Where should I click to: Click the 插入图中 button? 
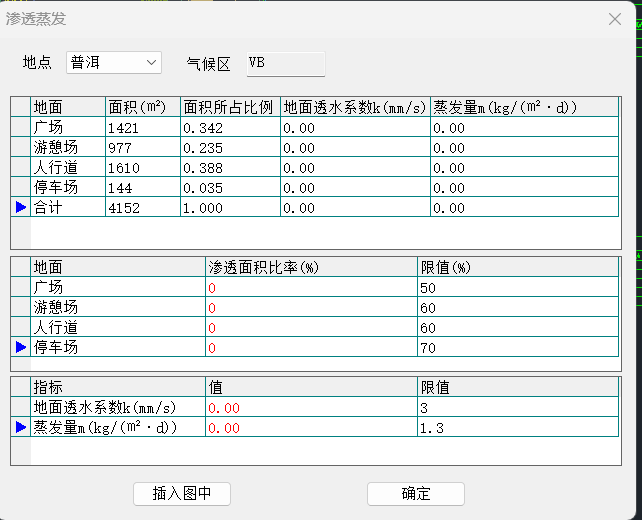pyautogui.click(x=181, y=494)
